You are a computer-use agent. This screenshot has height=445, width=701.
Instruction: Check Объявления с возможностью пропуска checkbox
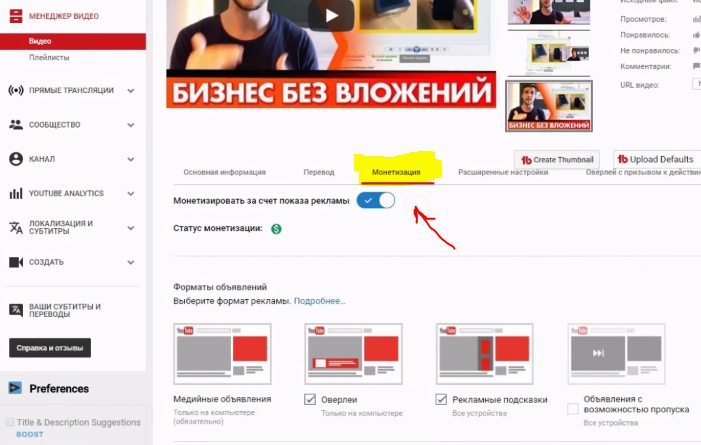(573, 409)
